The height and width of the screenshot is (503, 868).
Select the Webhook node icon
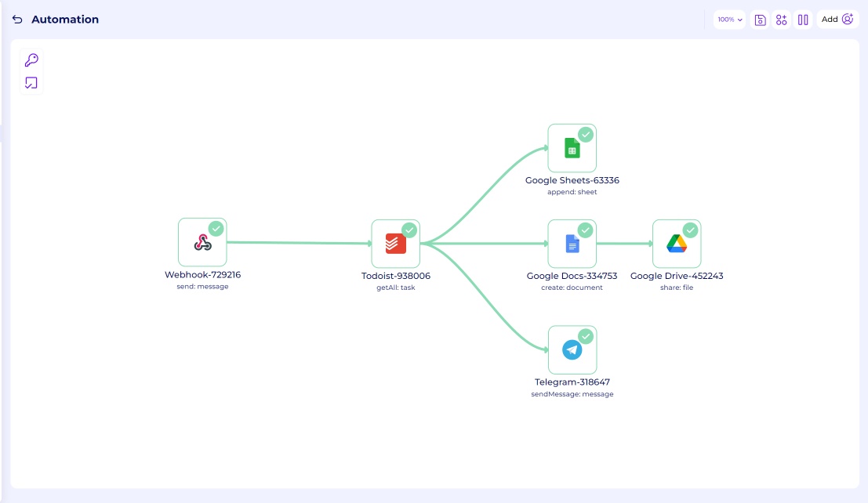[x=202, y=242]
